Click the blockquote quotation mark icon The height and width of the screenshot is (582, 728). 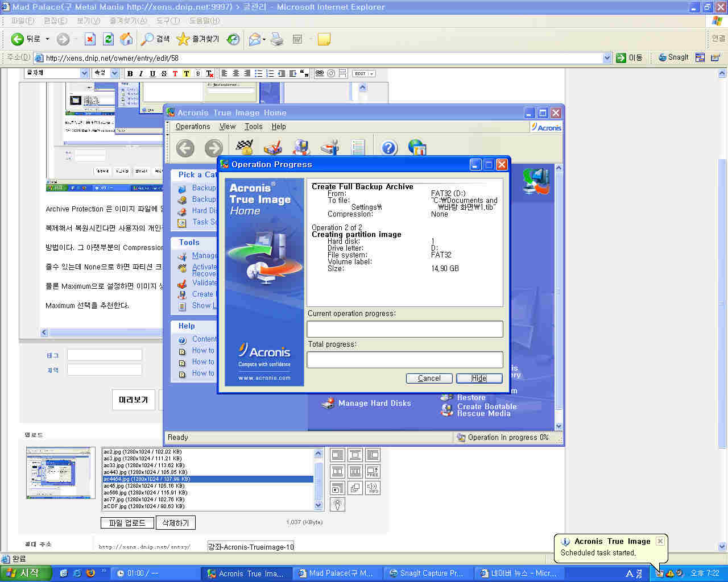(304, 73)
